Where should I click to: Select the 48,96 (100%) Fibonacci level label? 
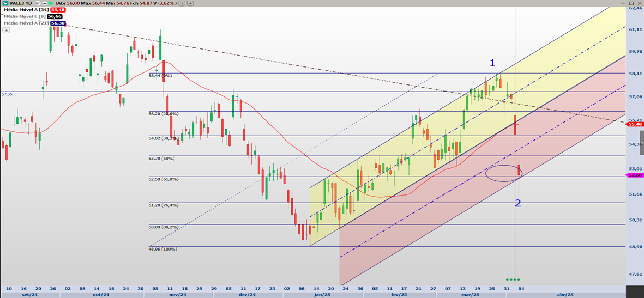(x=162, y=249)
